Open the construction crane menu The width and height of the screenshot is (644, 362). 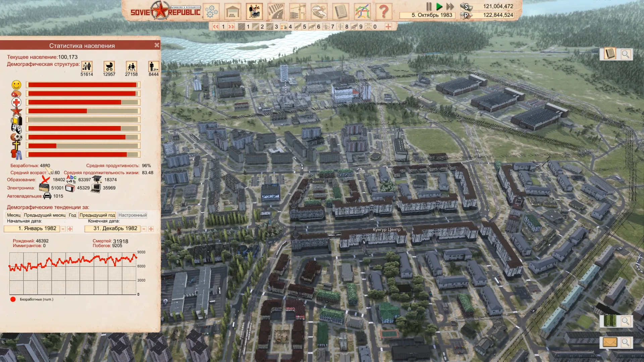coord(297,11)
